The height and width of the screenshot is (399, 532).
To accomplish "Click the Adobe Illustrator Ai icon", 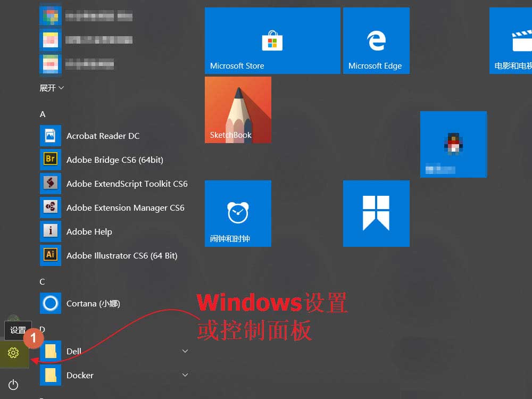I will pyautogui.click(x=51, y=255).
